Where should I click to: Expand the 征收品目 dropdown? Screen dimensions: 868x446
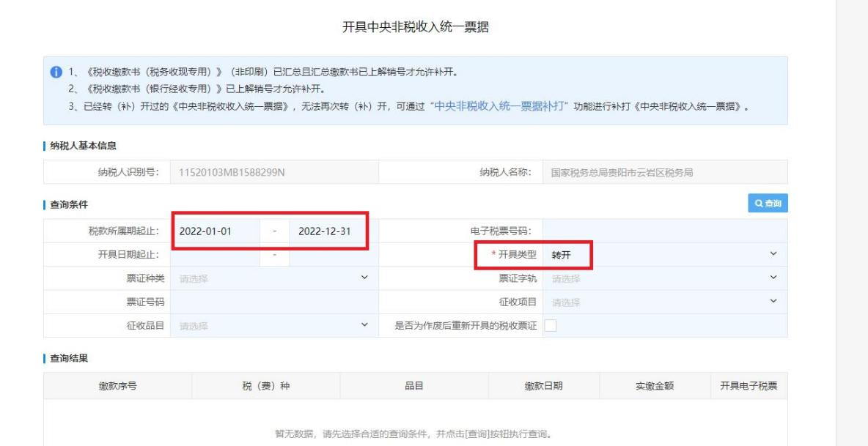click(x=273, y=326)
